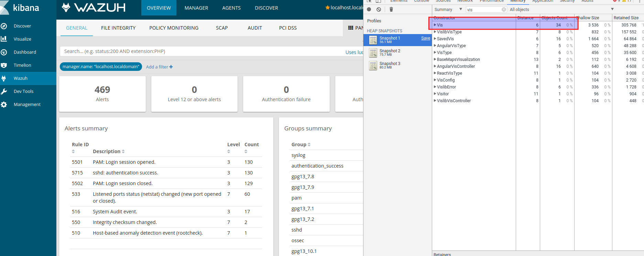
Task: Clear all profiles using the ban icon
Action: (x=379, y=9)
